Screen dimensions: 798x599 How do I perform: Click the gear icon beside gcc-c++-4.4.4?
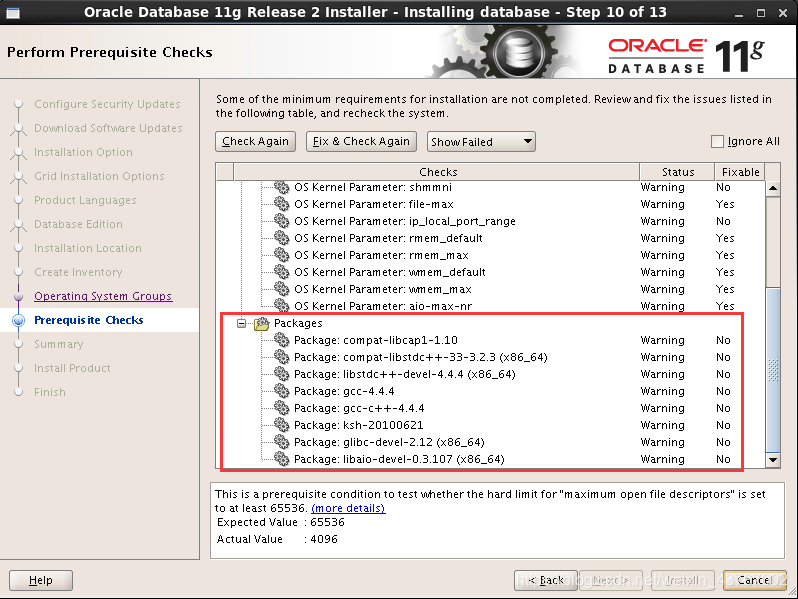coord(281,408)
